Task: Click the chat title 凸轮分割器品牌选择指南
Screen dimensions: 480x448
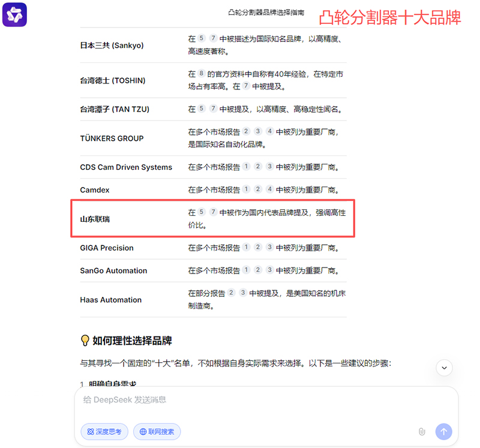Action: pos(266,12)
